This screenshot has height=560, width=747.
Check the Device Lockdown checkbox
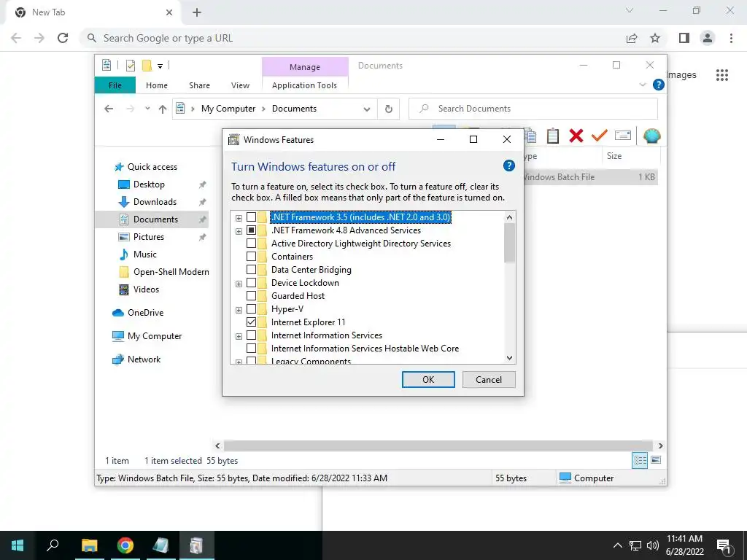(x=251, y=283)
